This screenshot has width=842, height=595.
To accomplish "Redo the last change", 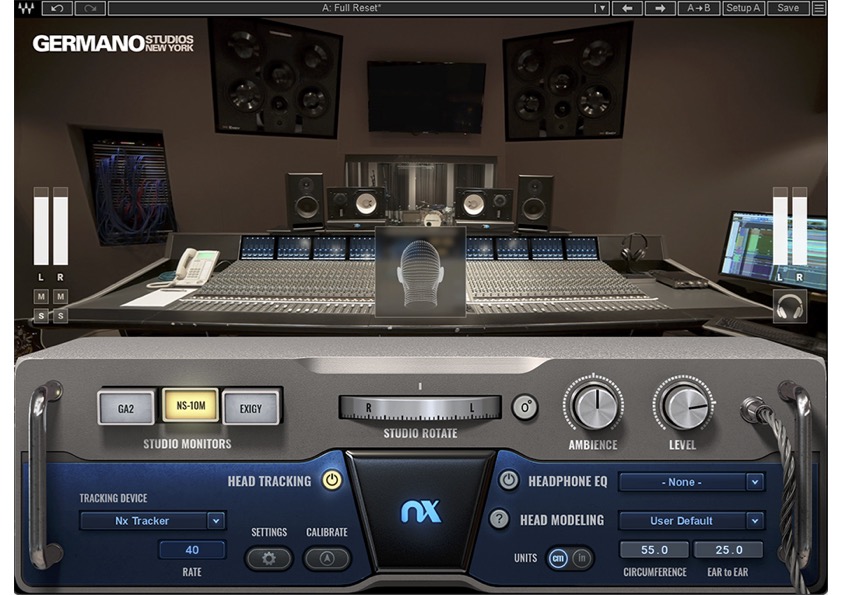I will tap(90, 8).
